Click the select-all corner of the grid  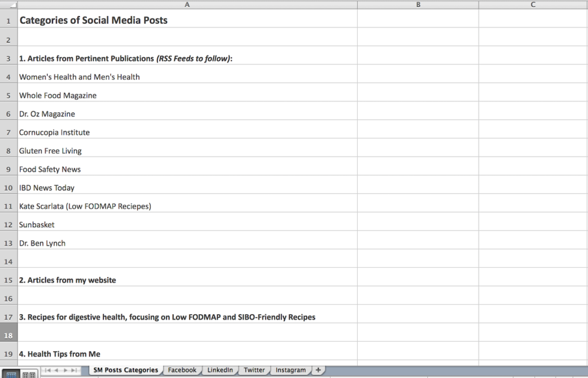click(x=9, y=5)
